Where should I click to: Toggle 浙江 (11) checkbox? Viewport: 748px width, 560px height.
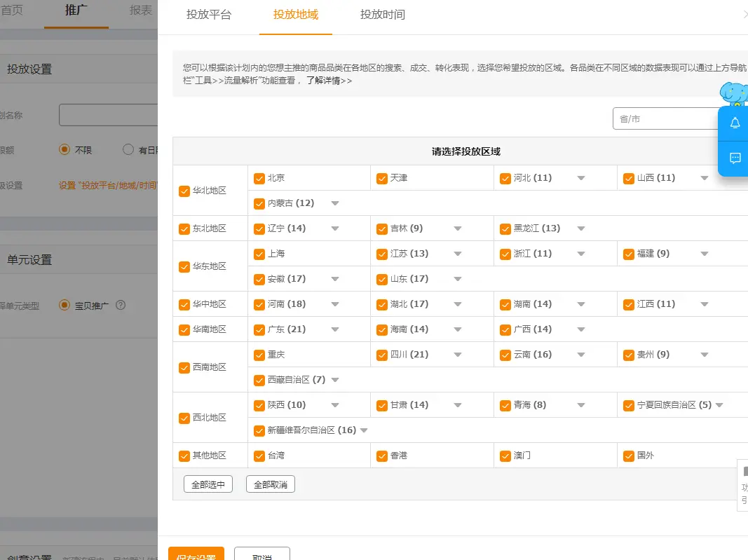tap(505, 254)
